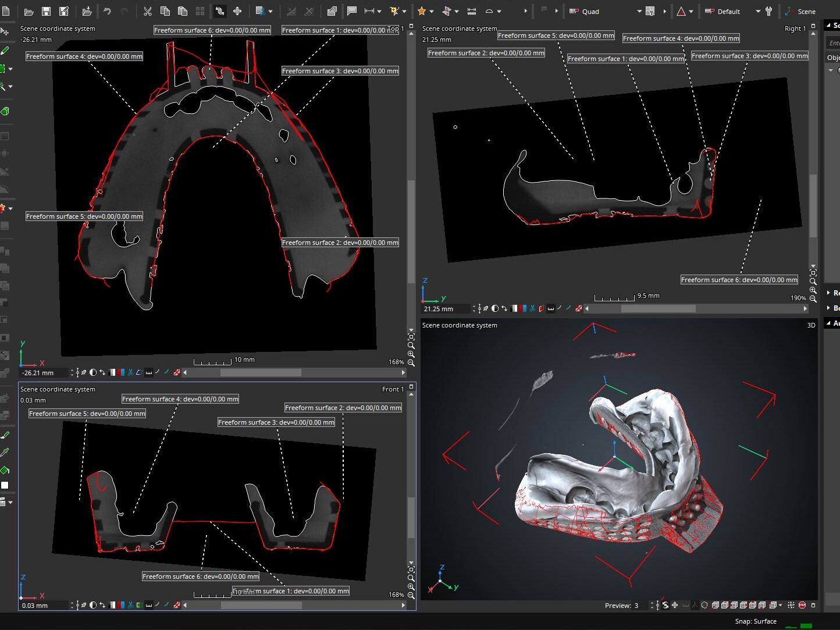Screen dimensions: 840x630
Task: Open the orange star bookmark dropdown
Action: [x=432, y=11]
